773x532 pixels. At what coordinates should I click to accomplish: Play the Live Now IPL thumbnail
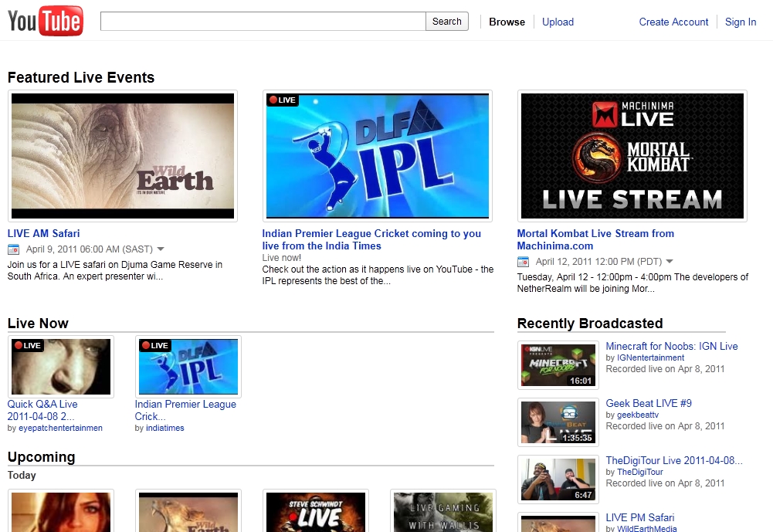188,367
